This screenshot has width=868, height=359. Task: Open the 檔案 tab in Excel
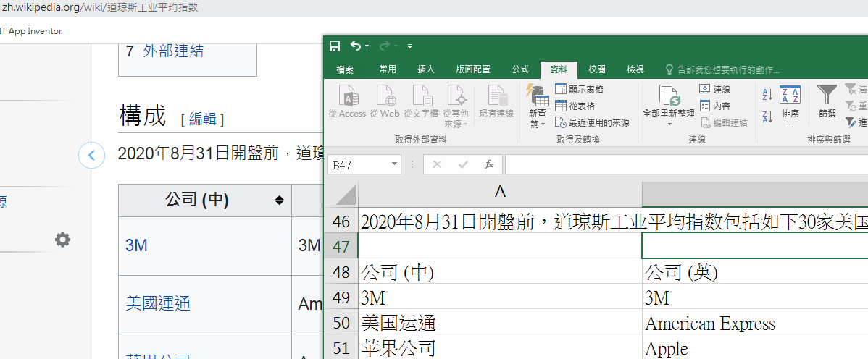(345, 69)
